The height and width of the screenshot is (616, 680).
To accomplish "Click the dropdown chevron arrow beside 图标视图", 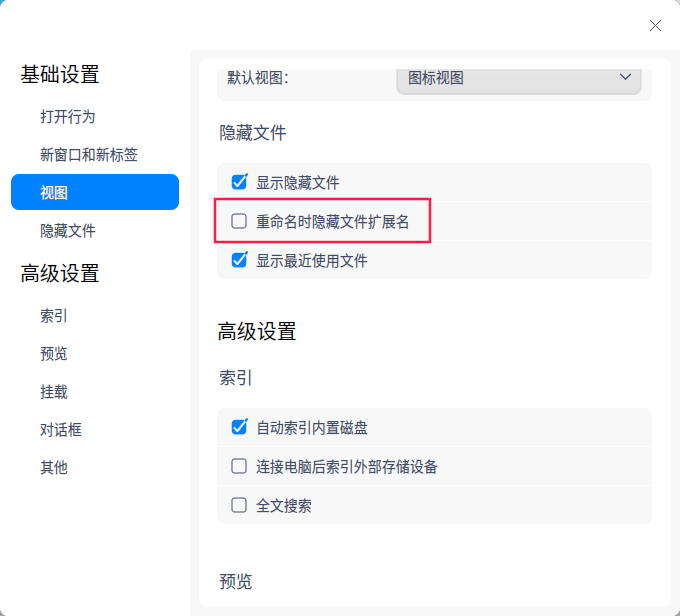I will (x=626, y=77).
